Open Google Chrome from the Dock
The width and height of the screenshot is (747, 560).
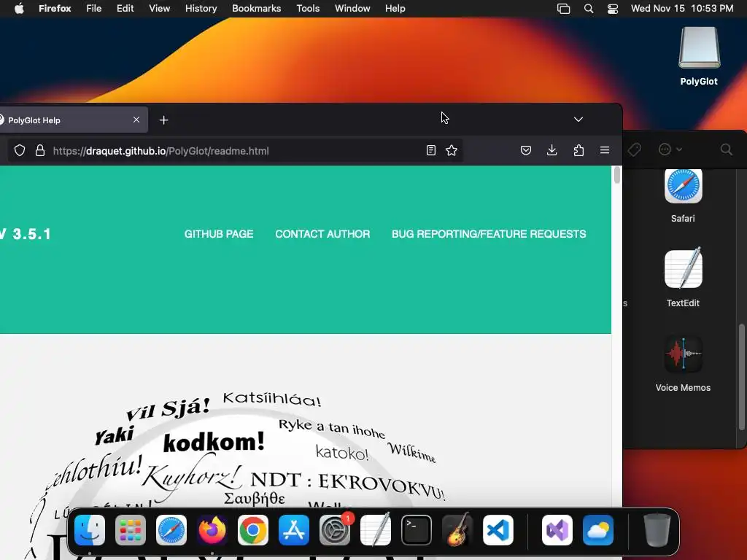click(x=253, y=530)
